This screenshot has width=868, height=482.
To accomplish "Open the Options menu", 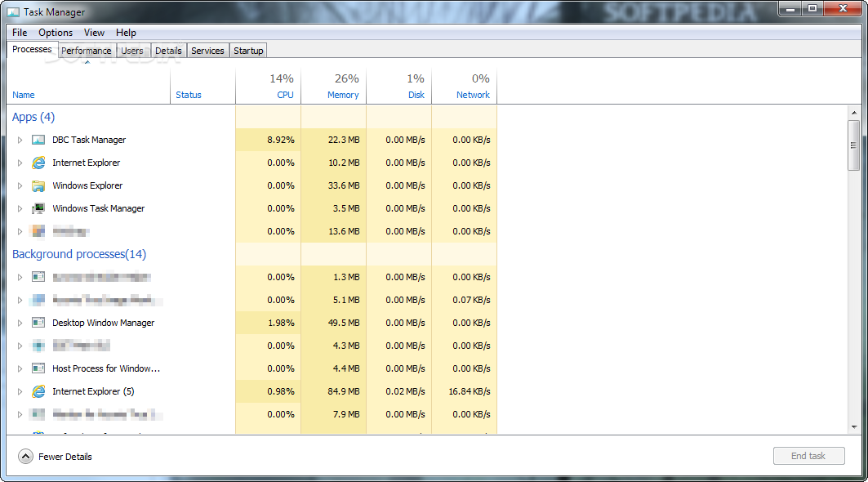I will (x=56, y=33).
